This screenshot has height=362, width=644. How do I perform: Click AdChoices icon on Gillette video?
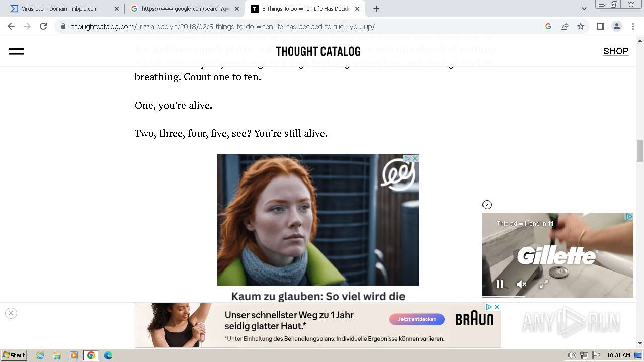pos(629,217)
